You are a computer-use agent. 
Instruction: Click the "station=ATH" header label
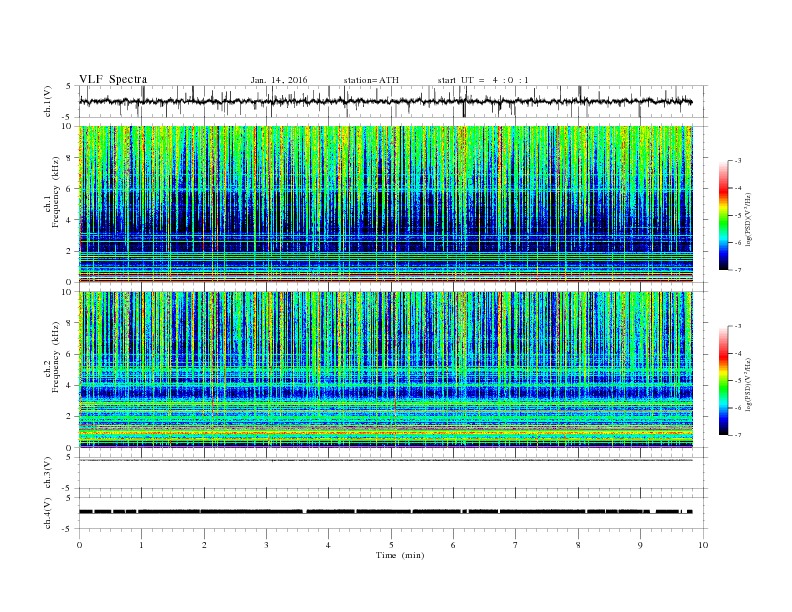pyautogui.click(x=371, y=80)
